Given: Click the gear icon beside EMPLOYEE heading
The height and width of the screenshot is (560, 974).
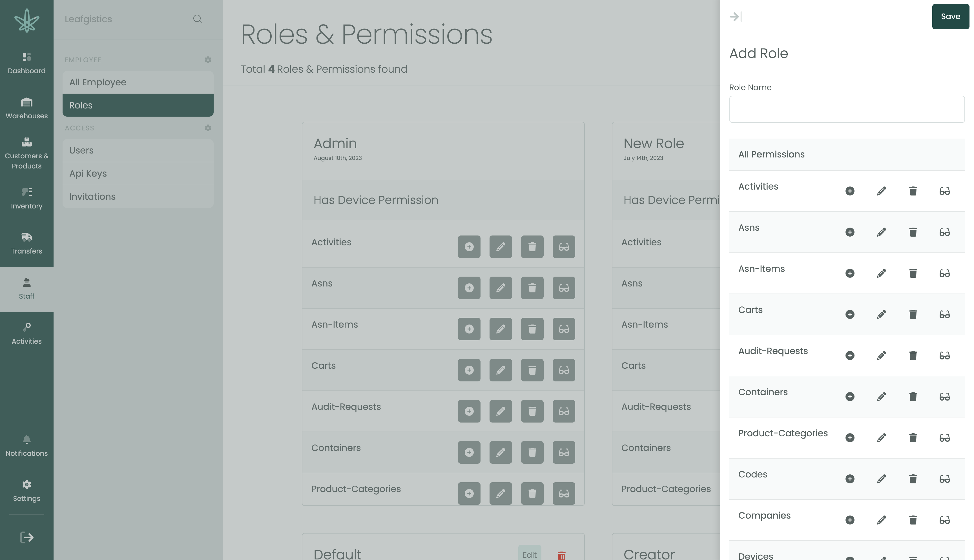Looking at the screenshot, I should (x=208, y=60).
